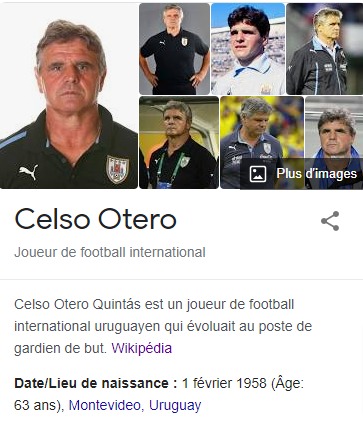Click the birth date 1 février 1958

click(x=224, y=383)
